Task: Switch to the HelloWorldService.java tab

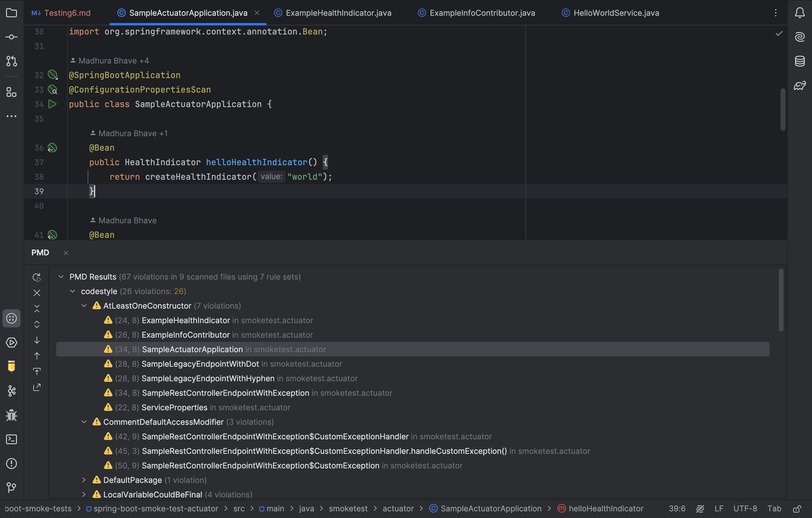Action: click(616, 13)
